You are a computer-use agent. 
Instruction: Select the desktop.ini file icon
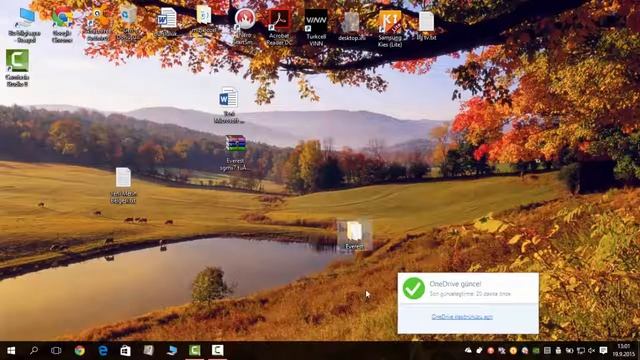[x=351, y=27]
